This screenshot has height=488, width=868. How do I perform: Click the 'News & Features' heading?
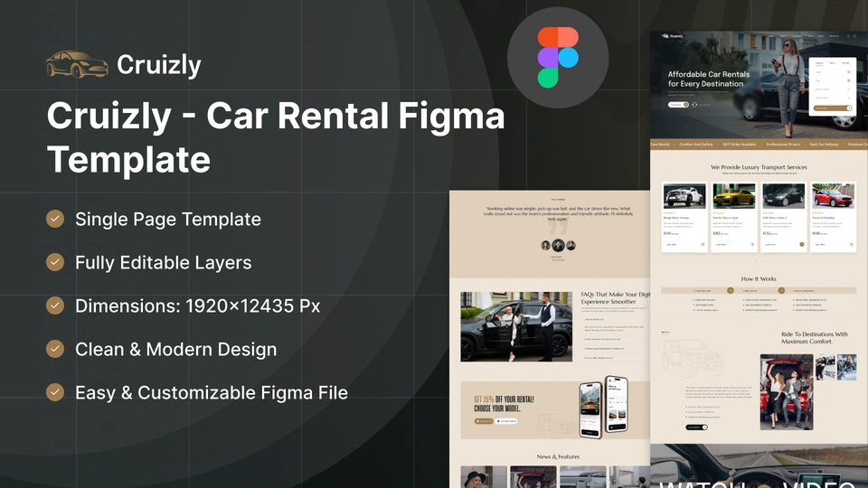[558, 456]
